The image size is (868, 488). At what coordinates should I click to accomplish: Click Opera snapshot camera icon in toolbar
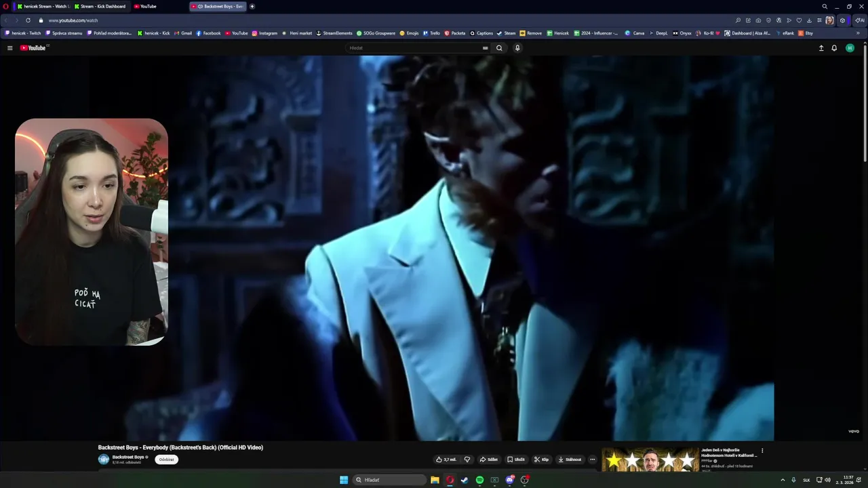pyautogui.click(x=758, y=20)
